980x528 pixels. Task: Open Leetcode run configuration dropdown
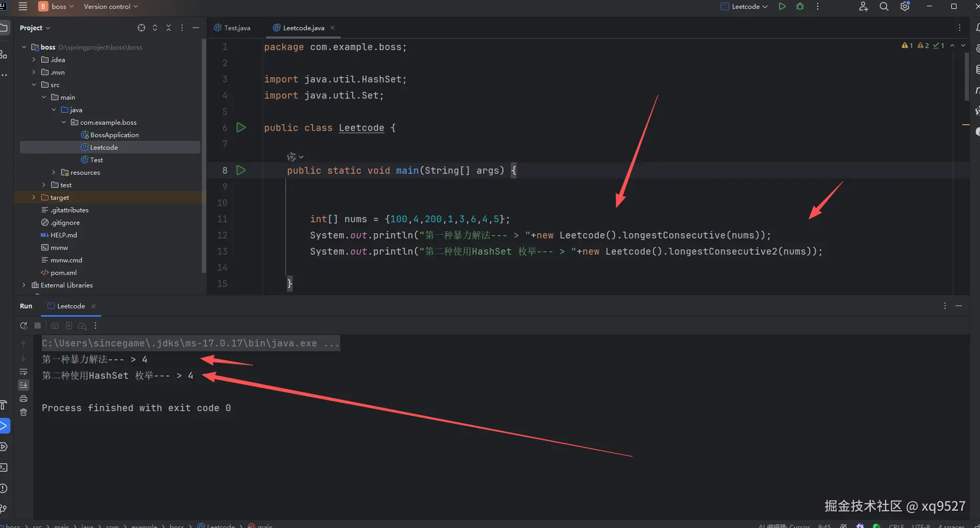coord(744,6)
